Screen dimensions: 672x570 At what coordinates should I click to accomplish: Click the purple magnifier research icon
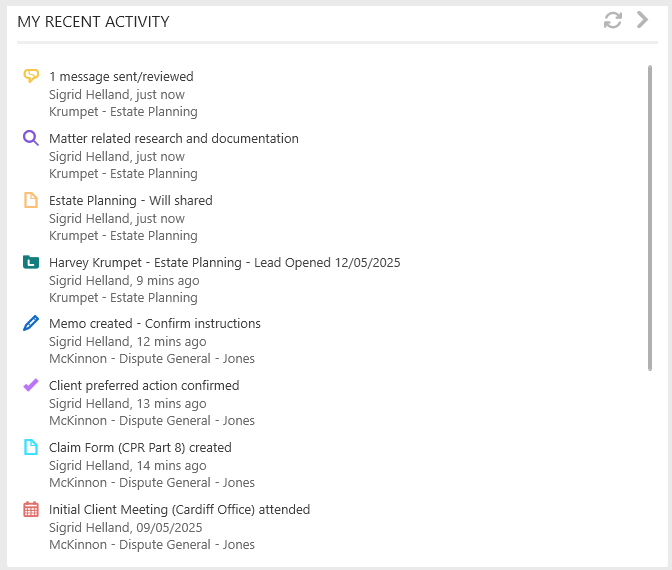pos(31,138)
